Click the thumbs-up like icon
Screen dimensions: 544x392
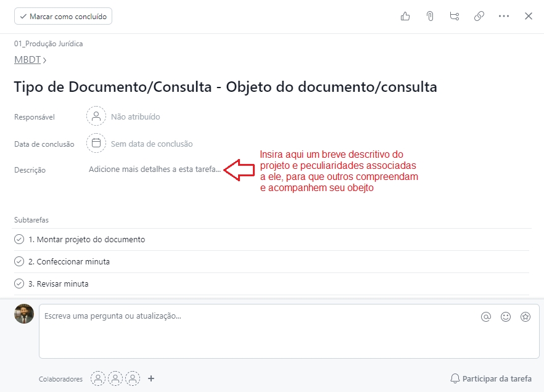405,17
